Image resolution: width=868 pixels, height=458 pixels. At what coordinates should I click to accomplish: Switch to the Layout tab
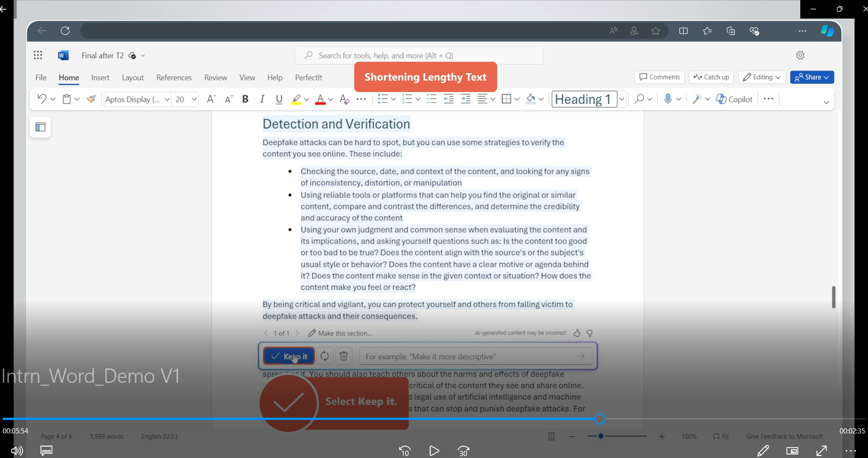pos(133,77)
